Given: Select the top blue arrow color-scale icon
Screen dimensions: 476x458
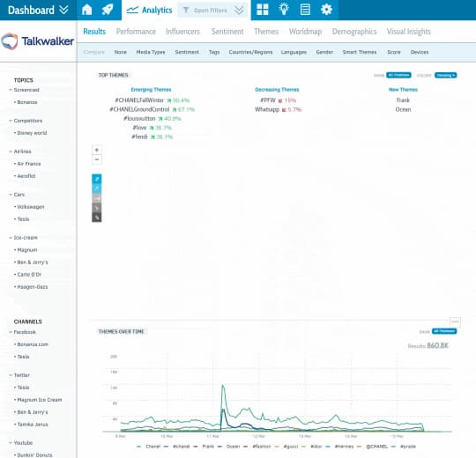Looking at the screenshot, I should click(97, 179).
